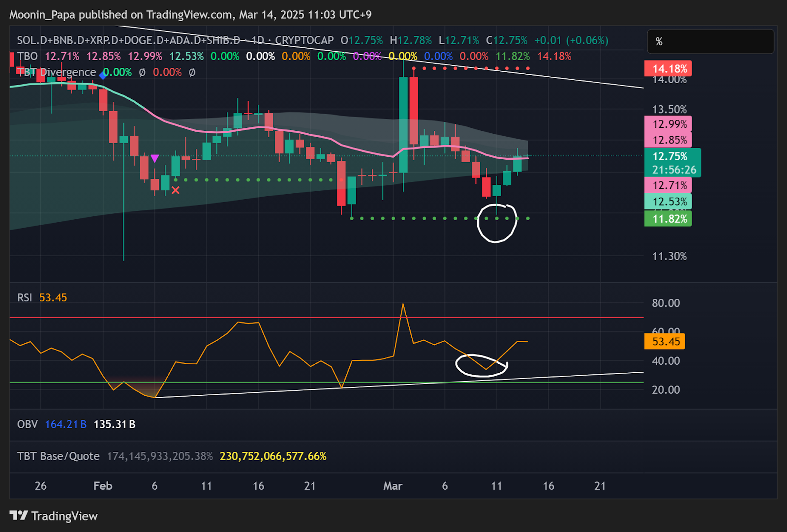The height and width of the screenshot is (532, 787).
Task: Toggle the OBV indicator legend
Action: (28, 424)
